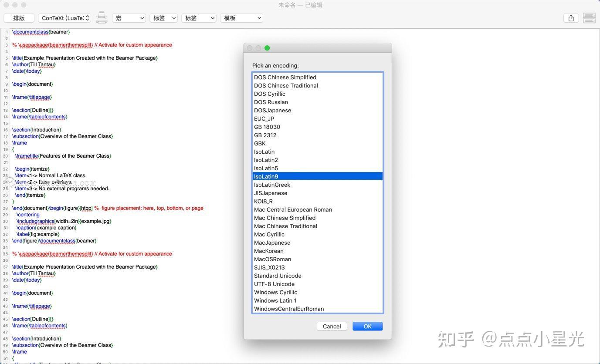600x364 pixels.
Task: Open the 宏 macros dropdown
Action: point(129,18)
